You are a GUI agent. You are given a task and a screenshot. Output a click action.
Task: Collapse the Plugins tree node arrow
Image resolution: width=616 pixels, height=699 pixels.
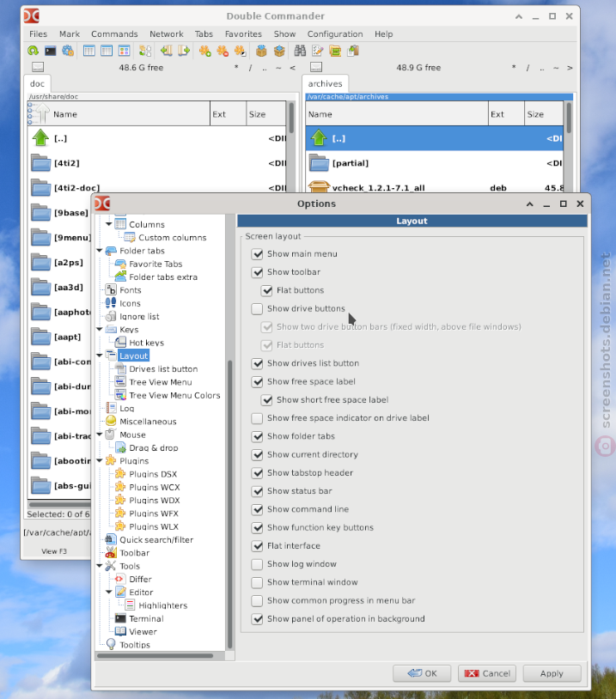pyautogui.click(x=100, y=461)
